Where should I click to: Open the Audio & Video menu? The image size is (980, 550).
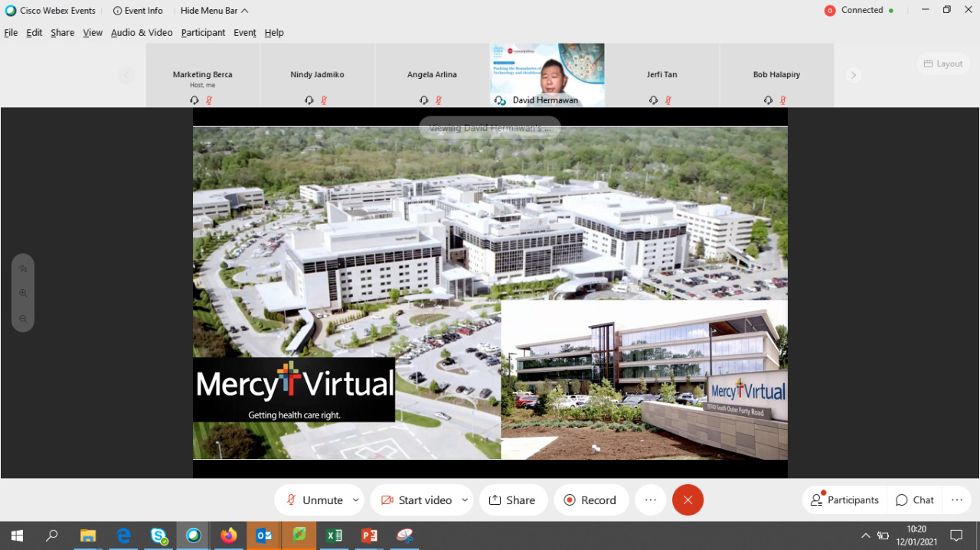pos(142,33)
